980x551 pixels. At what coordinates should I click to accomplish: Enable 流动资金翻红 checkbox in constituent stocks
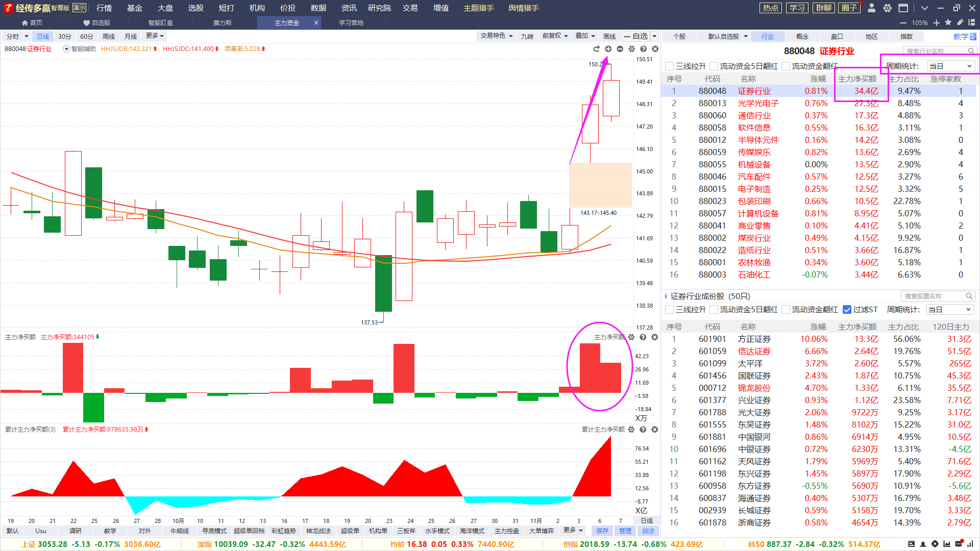[x=786, y=310]
